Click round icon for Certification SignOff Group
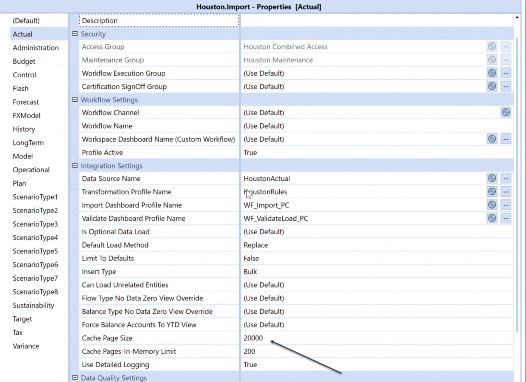526x382 pixels. (x=492, y=87)
